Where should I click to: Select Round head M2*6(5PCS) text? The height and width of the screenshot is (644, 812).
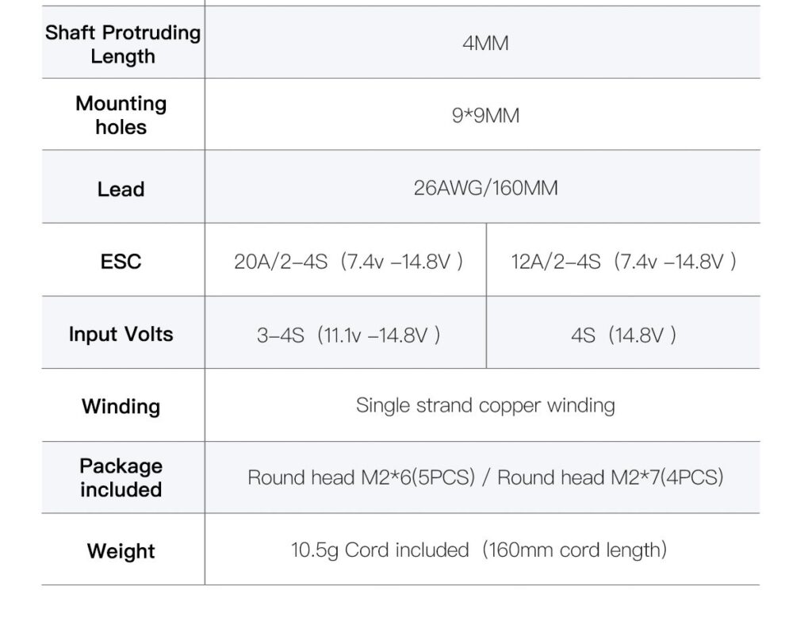[x=361, y=477]
